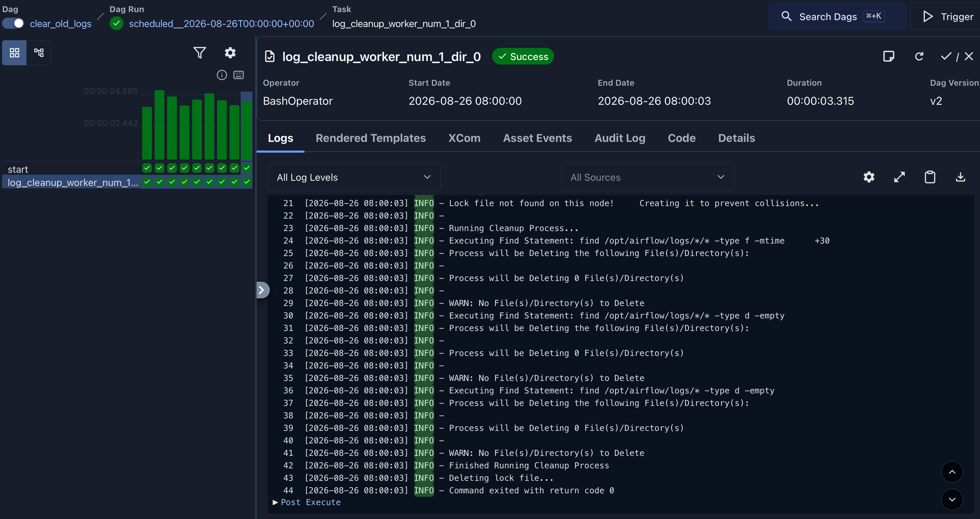Click the first run's log_cleanup_worker status box
Image resolution: width=980 pixels, height=519 pixels.
point(147,182)
